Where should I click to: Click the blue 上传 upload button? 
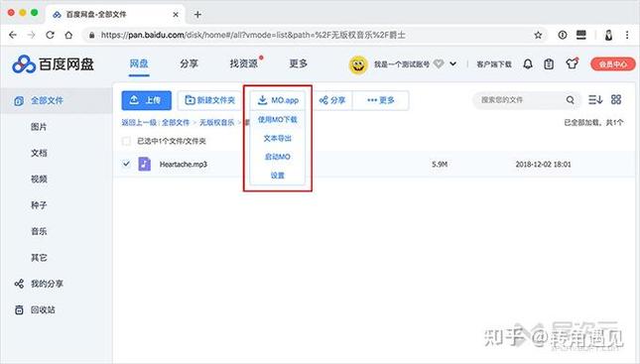click(147, 100)
